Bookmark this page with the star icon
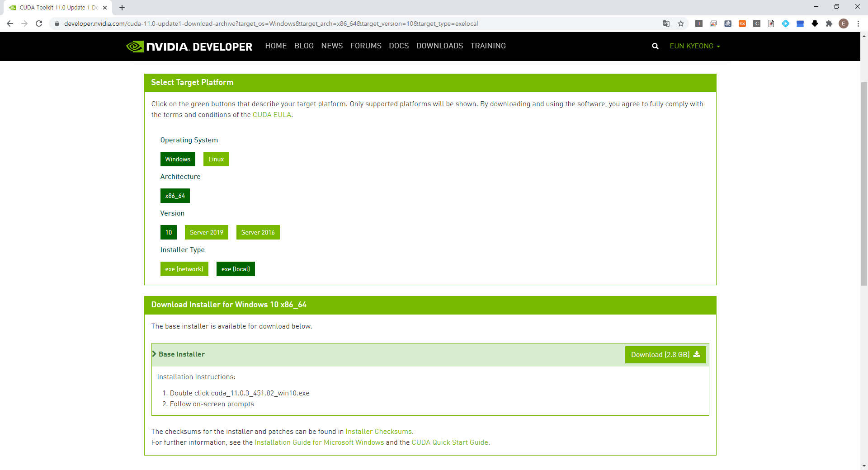This screenshot has width=868, height=470. click(x=681, y=23)
